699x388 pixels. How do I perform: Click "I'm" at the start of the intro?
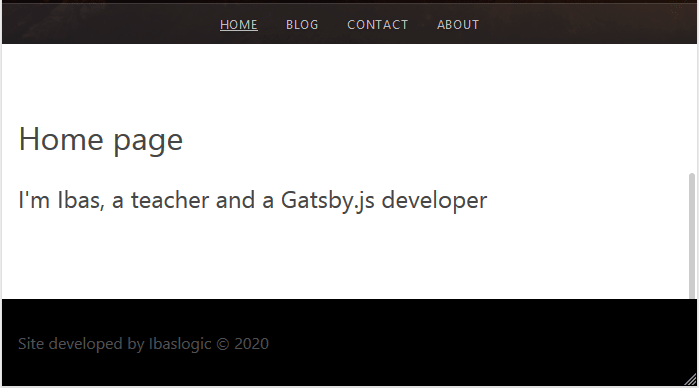point(34,200)
